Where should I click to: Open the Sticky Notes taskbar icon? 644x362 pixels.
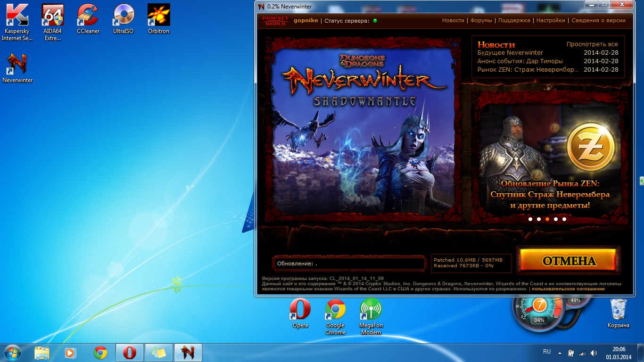pyautogui.click(x=159, y=353)
